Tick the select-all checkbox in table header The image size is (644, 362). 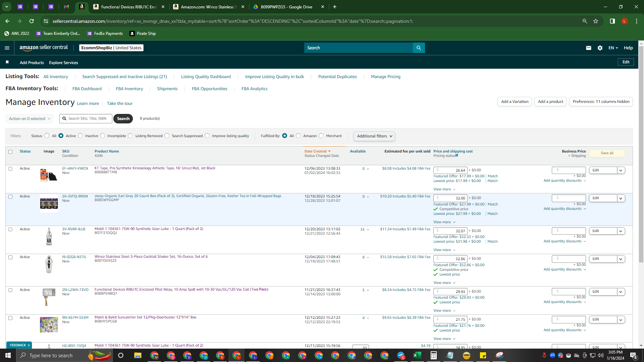pos(10,152)
